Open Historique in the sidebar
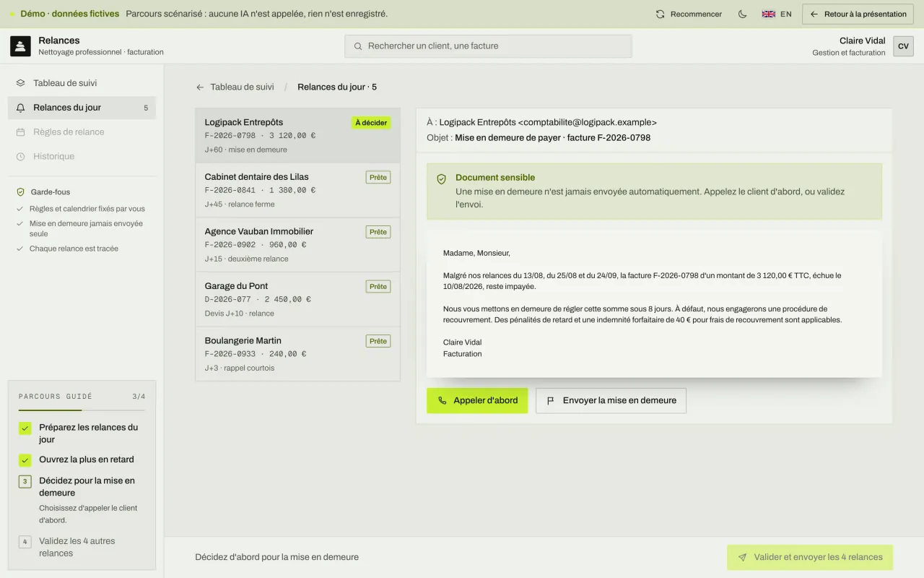Screen dimensions: 924x578 [82, 157]
